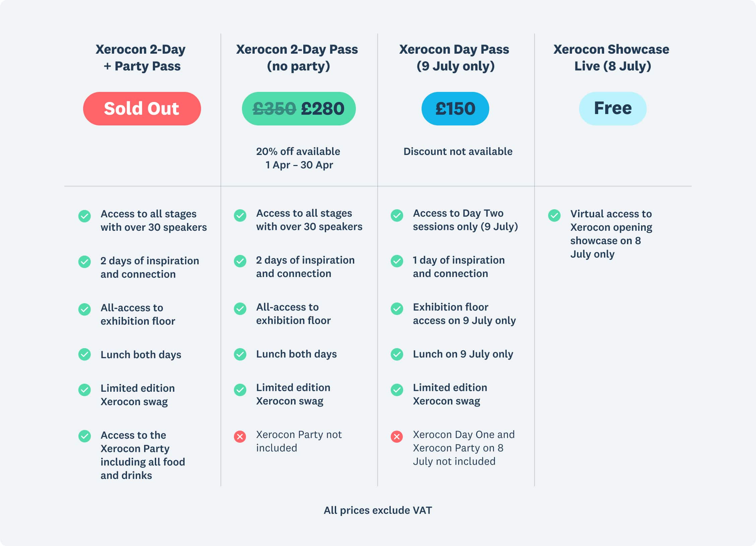This screenshot has height=546, width=756.
Task: Click the Xerocon 2-Day Pass (no party) heading
Action: [298, 58]
